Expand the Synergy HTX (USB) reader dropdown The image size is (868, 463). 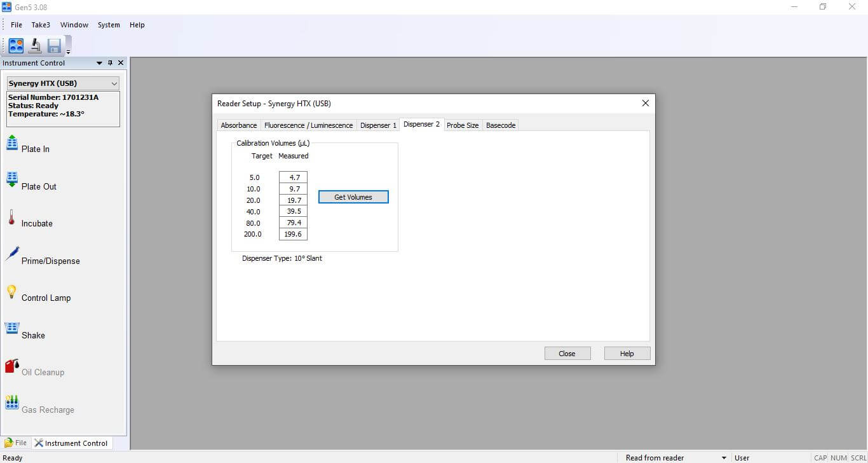(x=114, y=83)
